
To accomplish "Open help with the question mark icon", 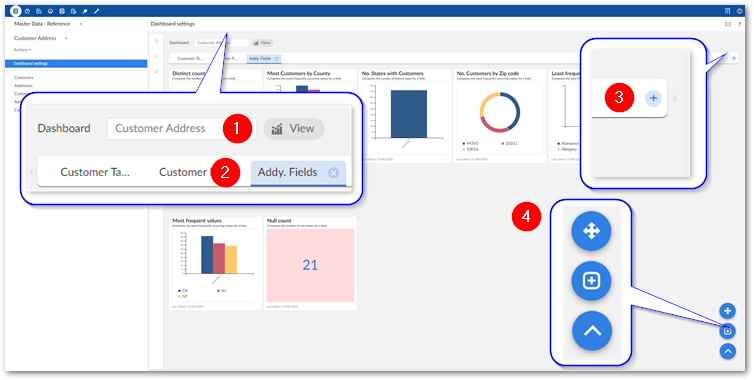I will (x=740, y=24).
